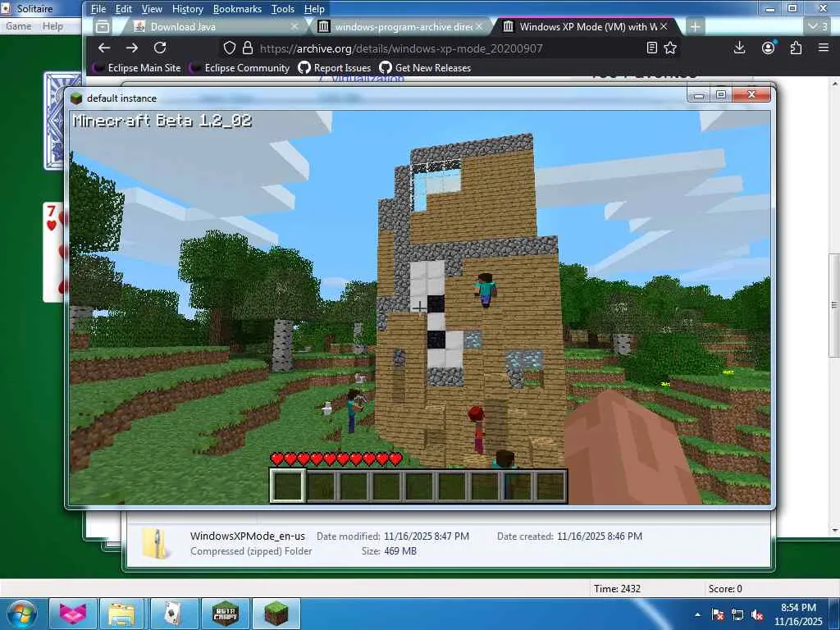
Task: Show hidden system tray icons
Action: pos(697,614)
